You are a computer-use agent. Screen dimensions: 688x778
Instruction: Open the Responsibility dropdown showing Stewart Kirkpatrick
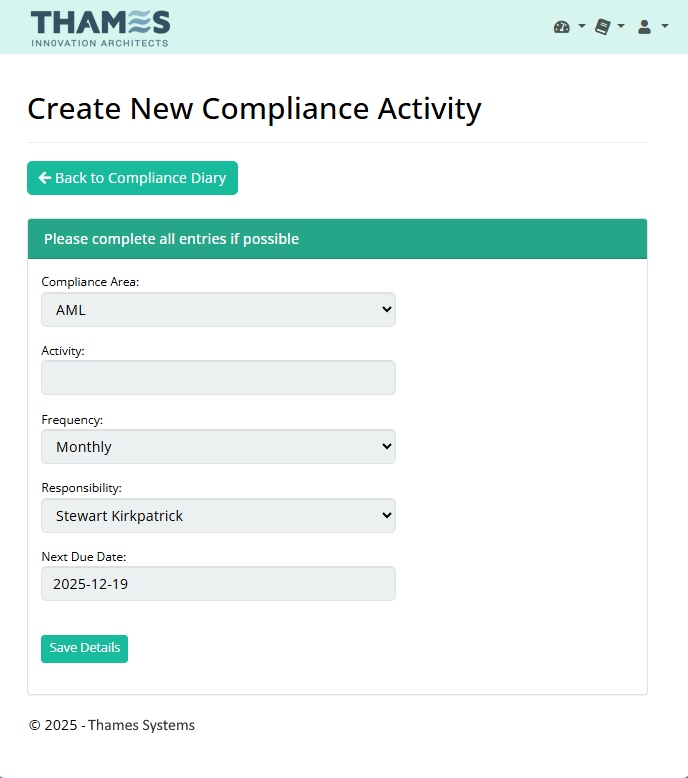pos(218,516)
